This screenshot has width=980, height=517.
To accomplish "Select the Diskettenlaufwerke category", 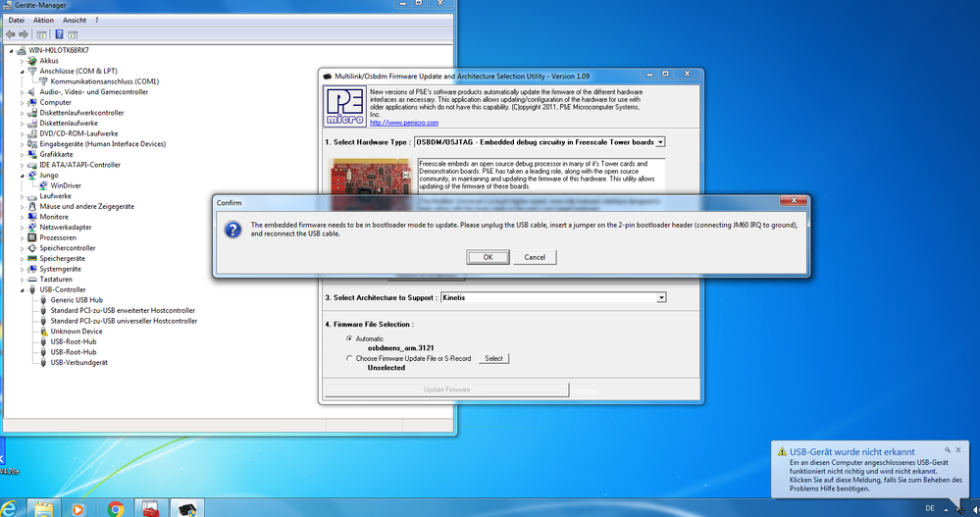I will (x=69, y=124).
